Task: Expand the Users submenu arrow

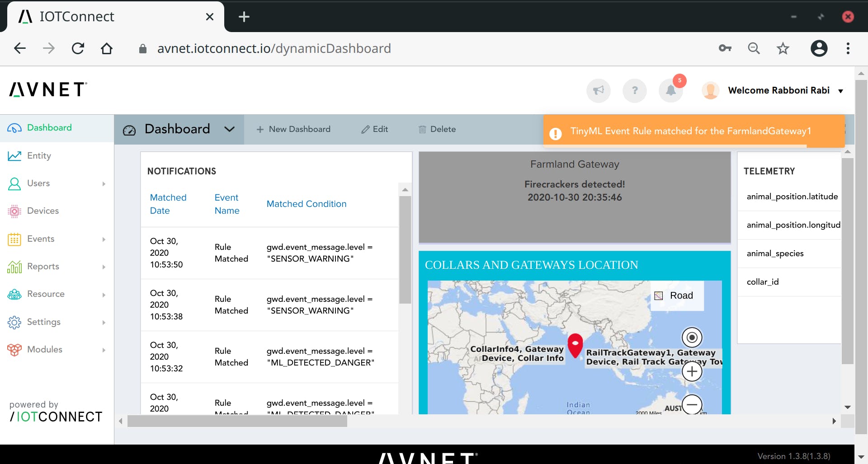Action: point(104,184)
